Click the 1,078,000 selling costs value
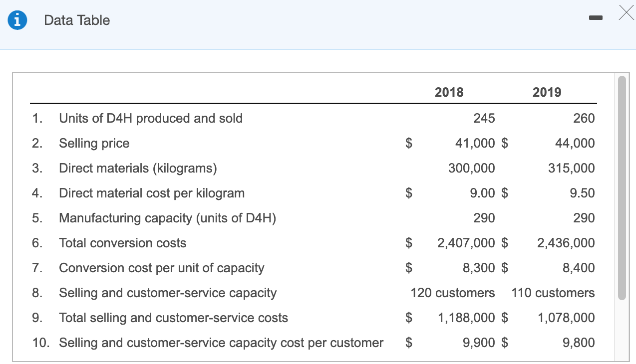636x364 pixels. 566,318
